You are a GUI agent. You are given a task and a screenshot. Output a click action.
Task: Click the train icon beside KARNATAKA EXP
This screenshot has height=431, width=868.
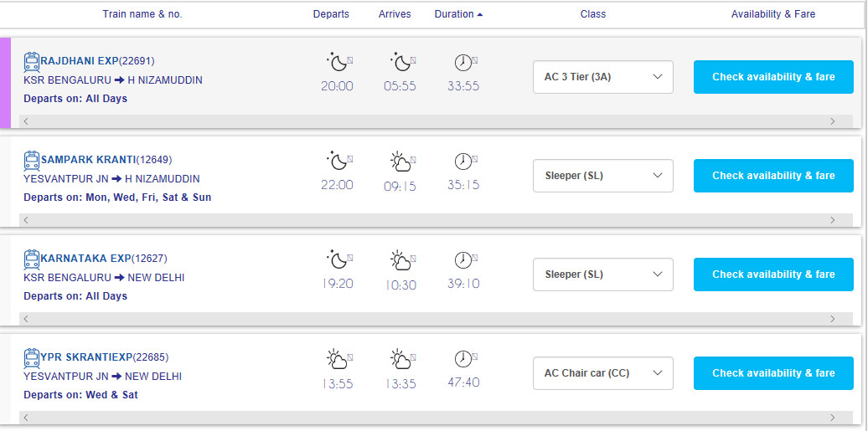pos(32,259)
